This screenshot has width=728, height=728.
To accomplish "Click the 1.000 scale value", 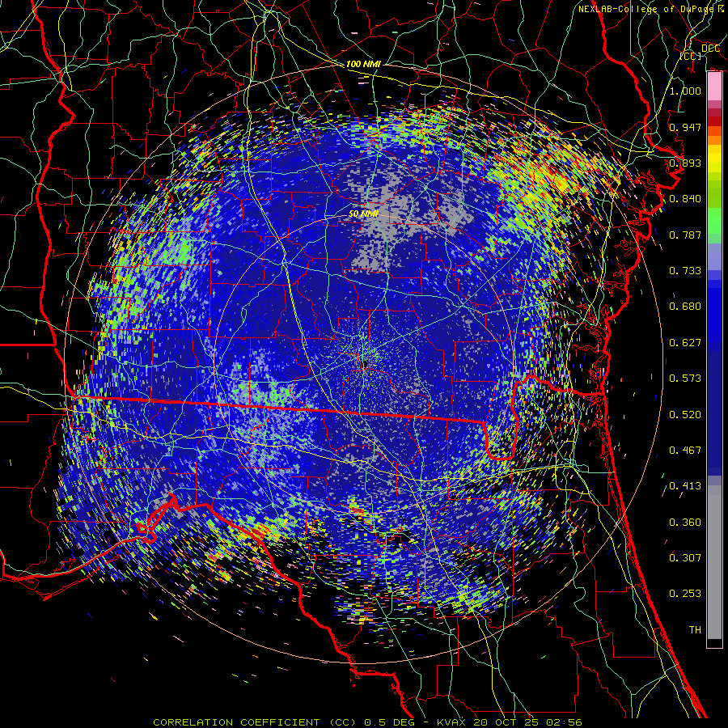I will [685, 91].
